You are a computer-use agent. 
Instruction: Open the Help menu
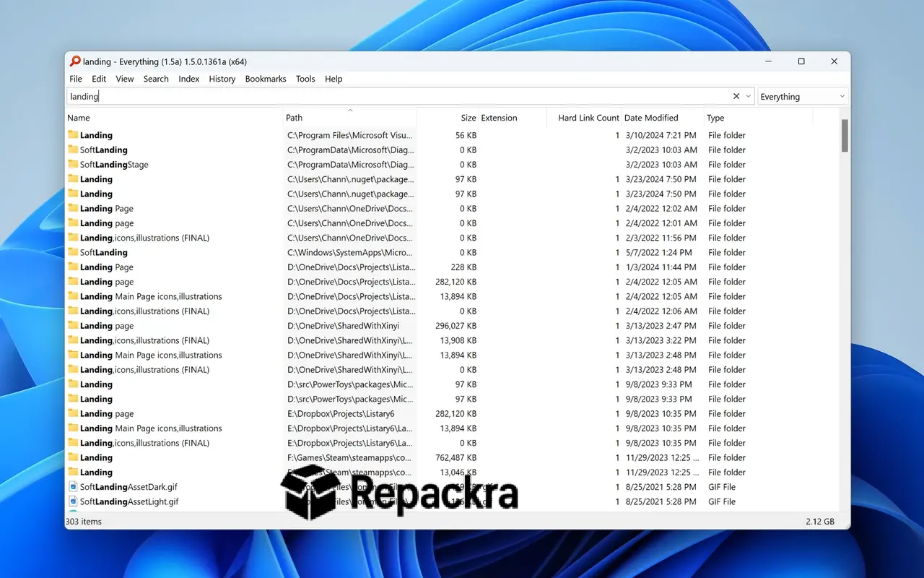334,79
